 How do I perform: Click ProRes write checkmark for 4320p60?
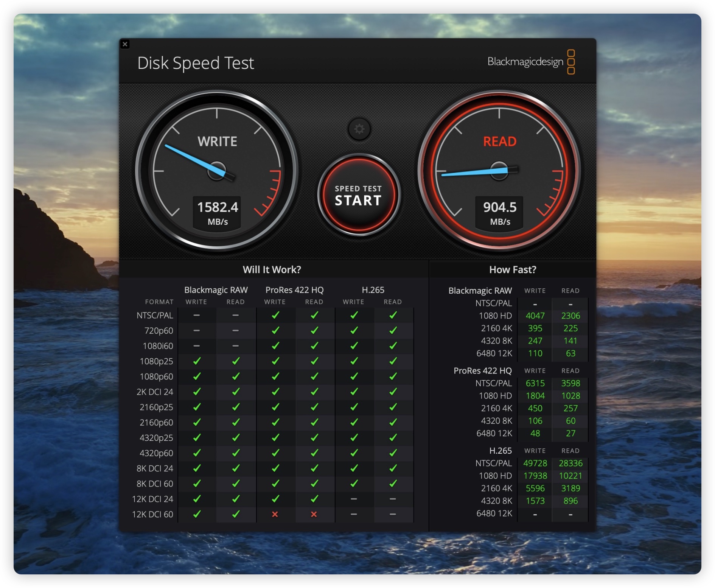click(x=275, y=453)
